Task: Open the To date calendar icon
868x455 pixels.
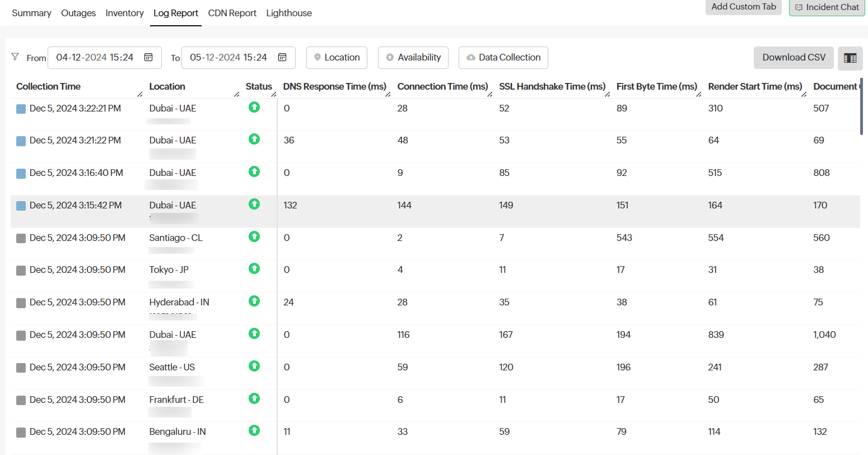Action: (x=282, y=58)
